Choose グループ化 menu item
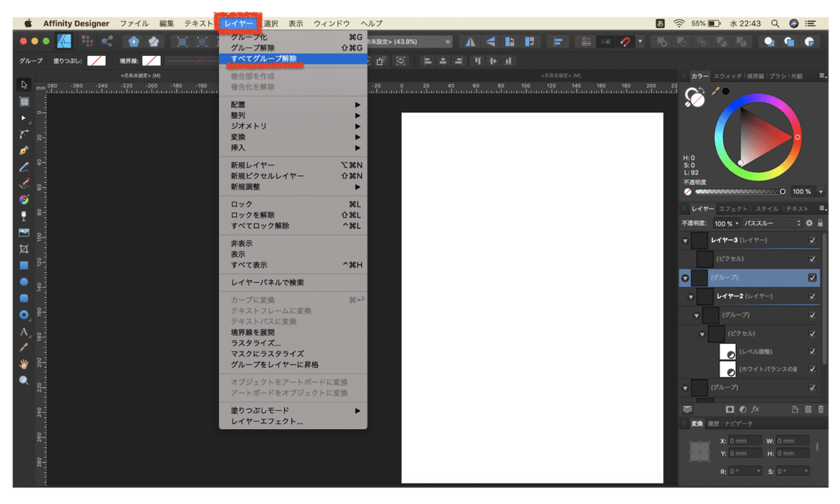The image size is (840, 504). point(293,37)
